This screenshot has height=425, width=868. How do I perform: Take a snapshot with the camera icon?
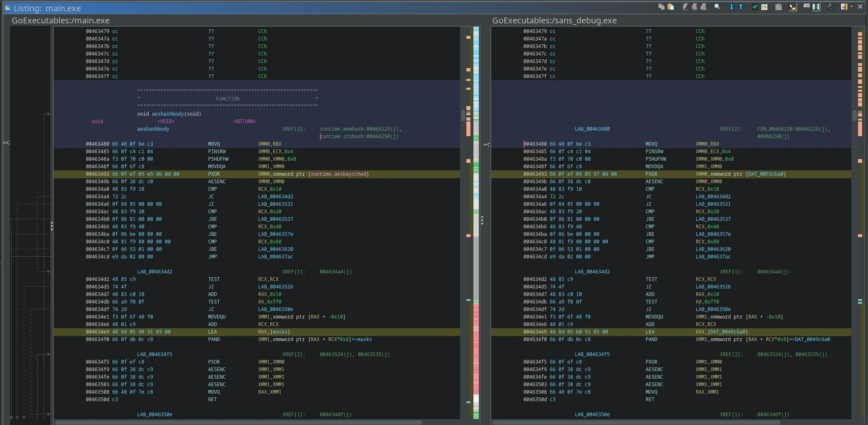pos(830,7)
